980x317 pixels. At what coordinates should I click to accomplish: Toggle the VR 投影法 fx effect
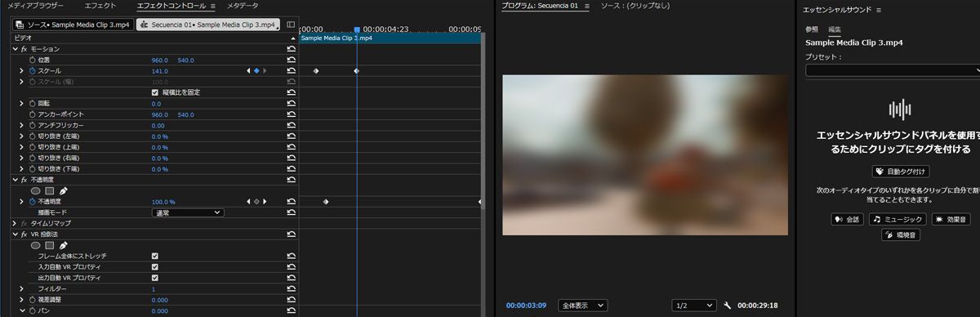coord(24,234)
